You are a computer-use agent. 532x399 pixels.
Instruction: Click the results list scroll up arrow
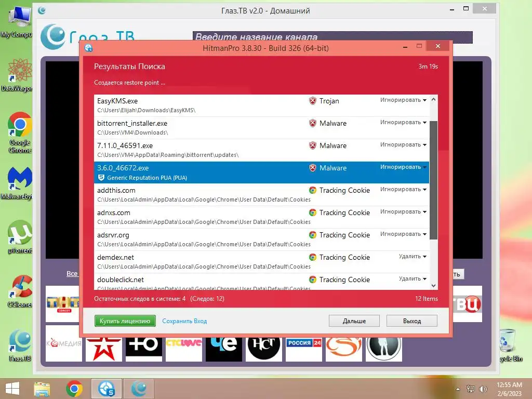[x=433, y=99]
